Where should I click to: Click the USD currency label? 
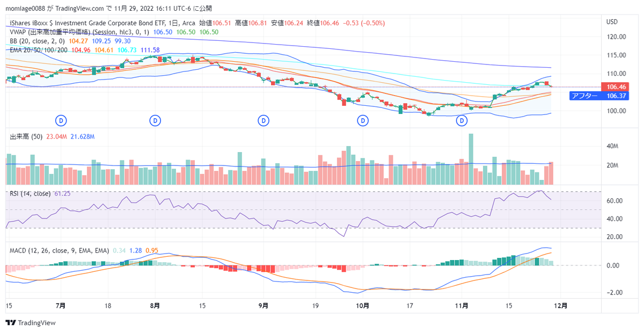(x=612, y=22)
